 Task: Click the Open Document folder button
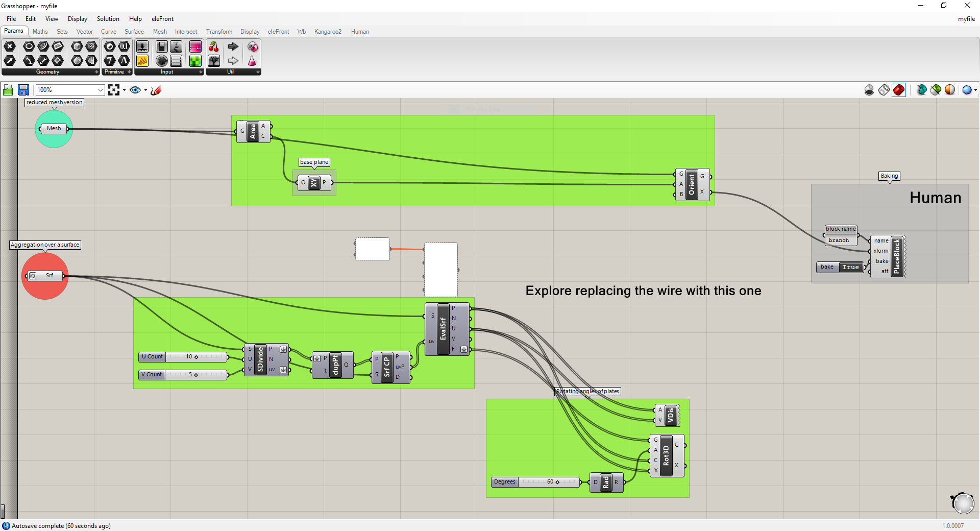coord(8,90)
